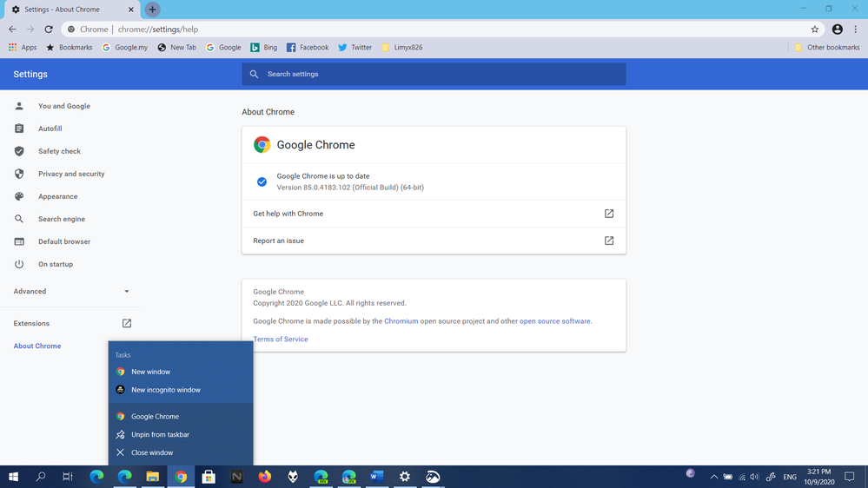The height and width of the screenshot is (488, 868).
Task: Open Get help with Chrome external icon
Action: point(609,214)
